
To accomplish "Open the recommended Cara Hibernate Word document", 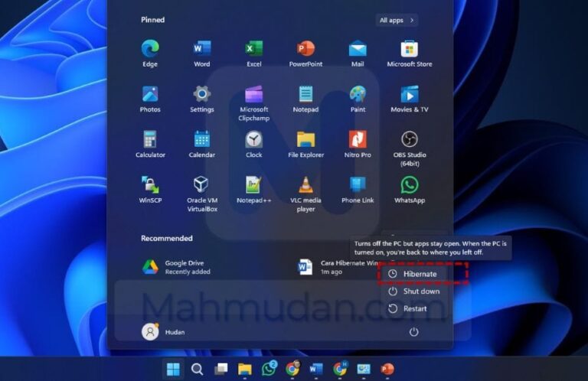I will point(338,267).
